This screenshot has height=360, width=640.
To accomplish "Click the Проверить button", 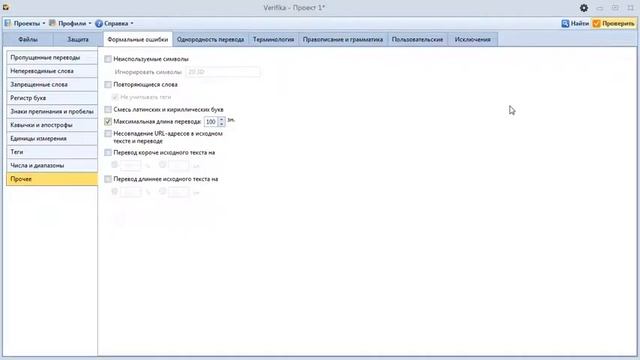I will tap(614, 24).
